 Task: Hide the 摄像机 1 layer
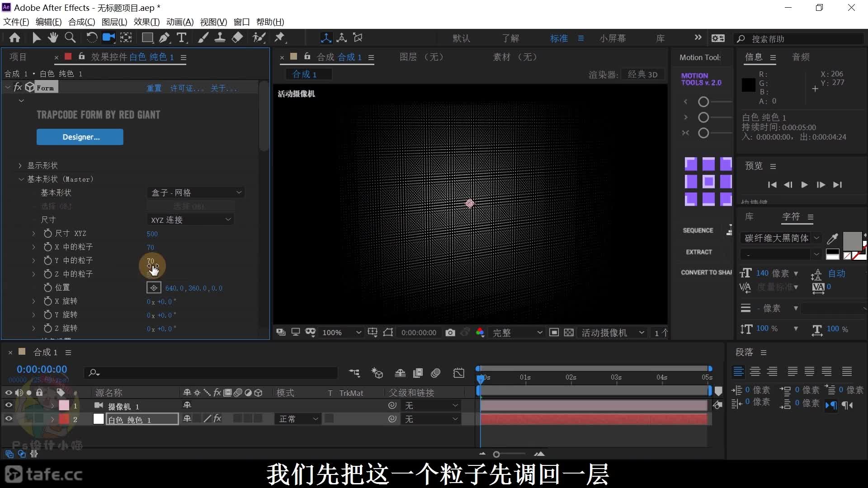click(x=9, y=405)
